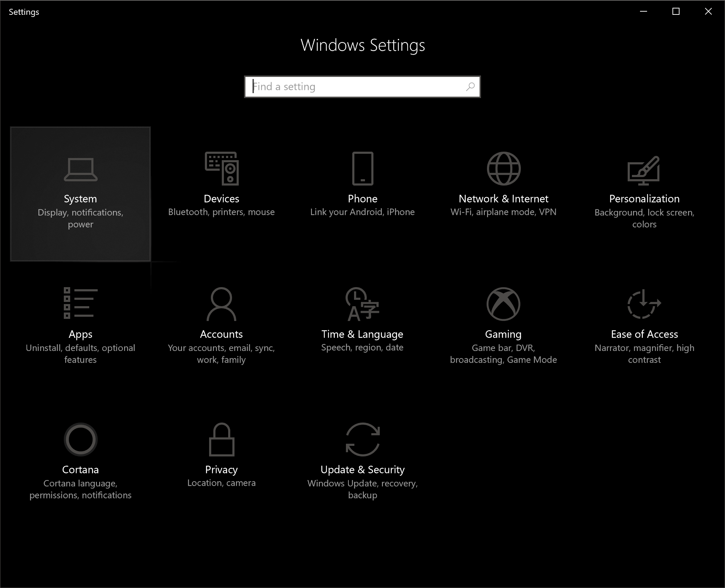The width and height of the screenshot is (725, 588).
Task: Click 'Background, lock screen, colors' description
Action: (644, 218)
